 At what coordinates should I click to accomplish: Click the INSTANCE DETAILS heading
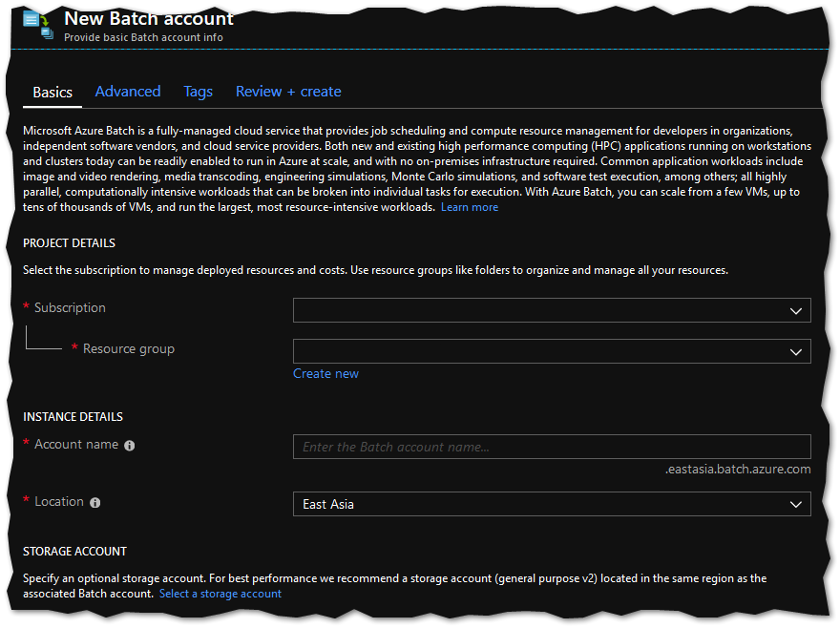click(x=73, y=417)
